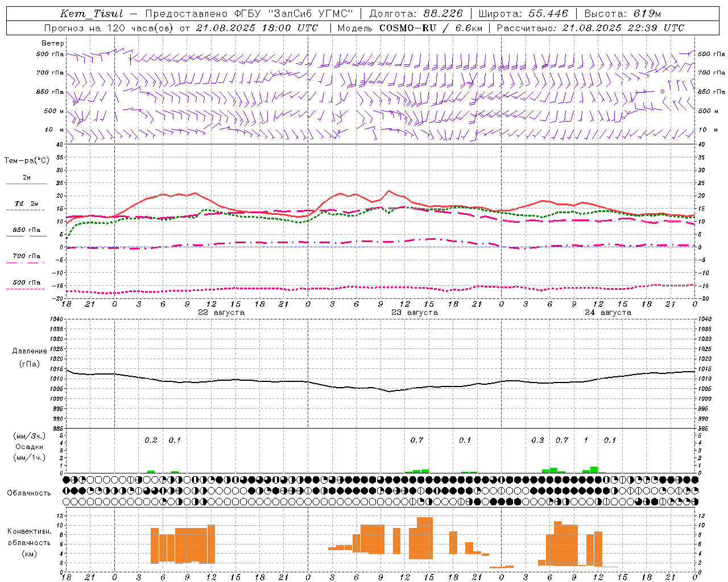Click the 0.3 precipitation amount value
The height and width of the screenshot is (582, 728).
pyautogui.click(x=537, y=440)
